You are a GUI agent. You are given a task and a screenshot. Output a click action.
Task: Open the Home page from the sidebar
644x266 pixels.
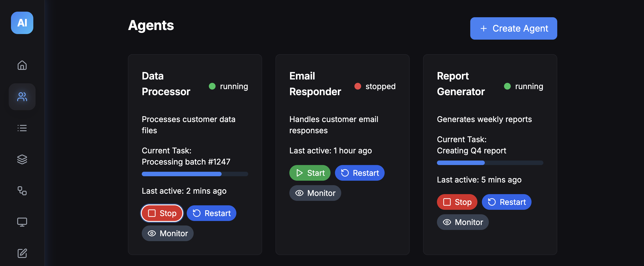[22, 65]
